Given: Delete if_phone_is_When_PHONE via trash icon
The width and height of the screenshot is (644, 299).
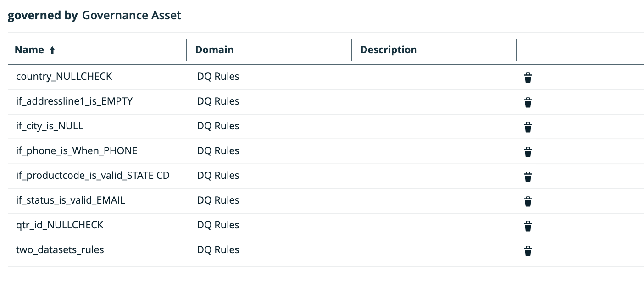Looking at the screenshot, I should (528, 152).
